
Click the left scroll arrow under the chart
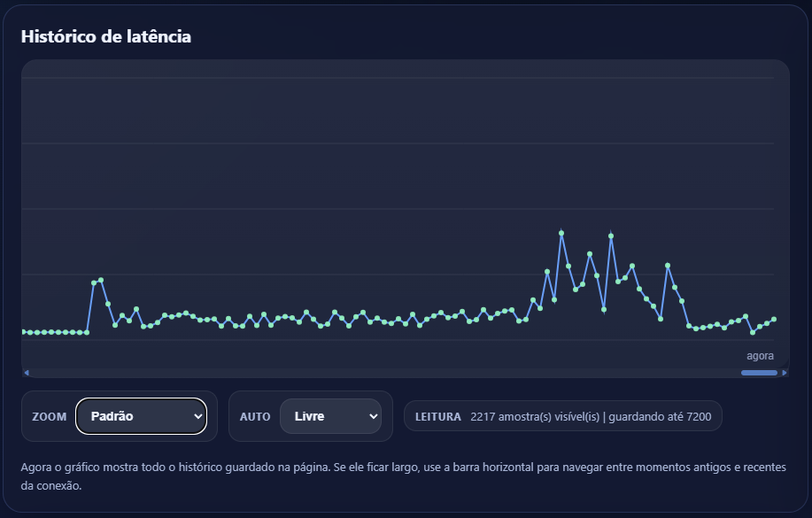coord(27,373)
